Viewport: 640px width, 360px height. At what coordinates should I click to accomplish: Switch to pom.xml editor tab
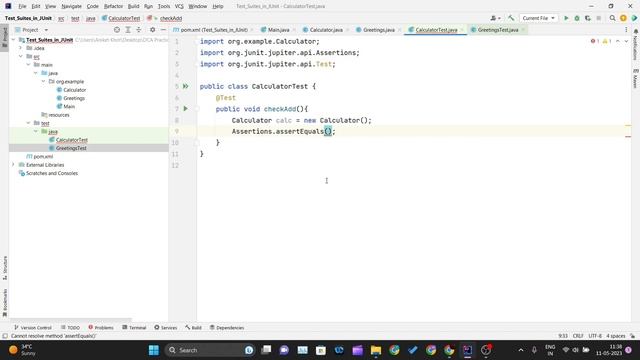(x=214, y=30)
